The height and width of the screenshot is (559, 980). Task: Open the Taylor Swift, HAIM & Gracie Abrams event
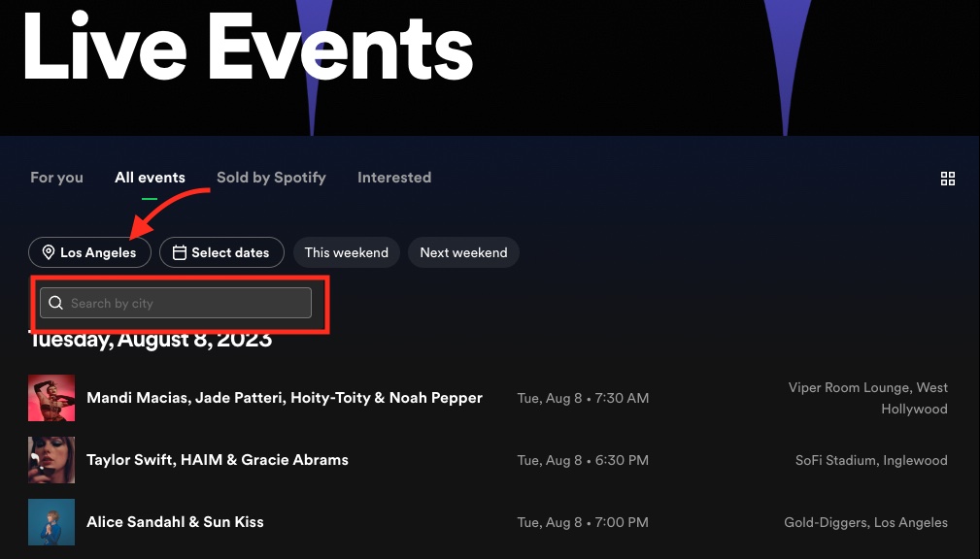point(218,460)
